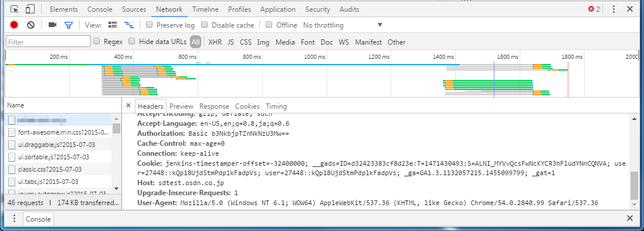Filter requests by Media
The height and width of the screenshot is (231, 644).
point(285,42)
